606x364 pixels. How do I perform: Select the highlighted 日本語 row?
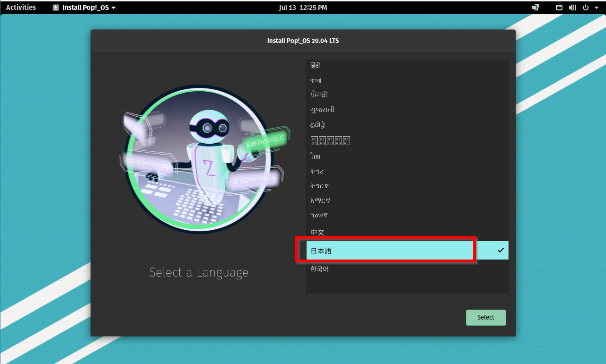click(407, 251)
